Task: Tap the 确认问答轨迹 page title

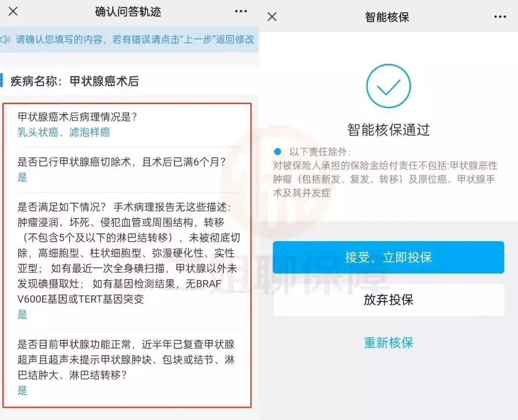Action: point(128,12)
